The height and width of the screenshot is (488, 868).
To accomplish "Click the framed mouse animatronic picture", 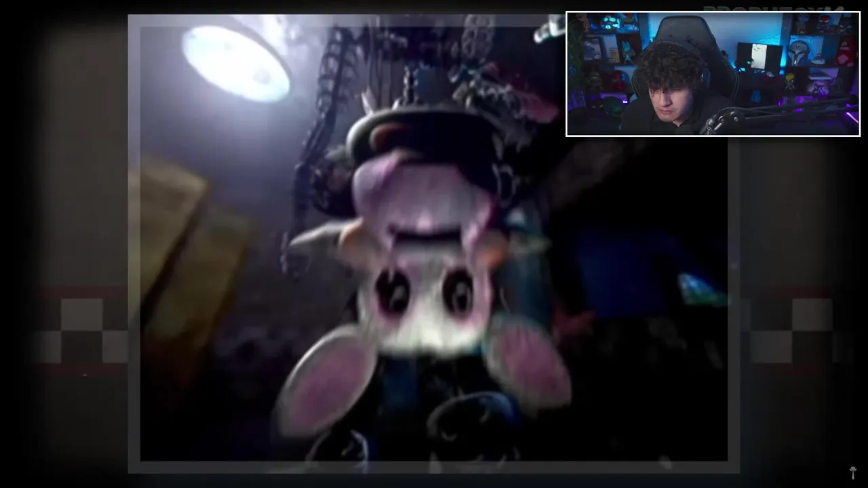I will (x=433, y=244).
